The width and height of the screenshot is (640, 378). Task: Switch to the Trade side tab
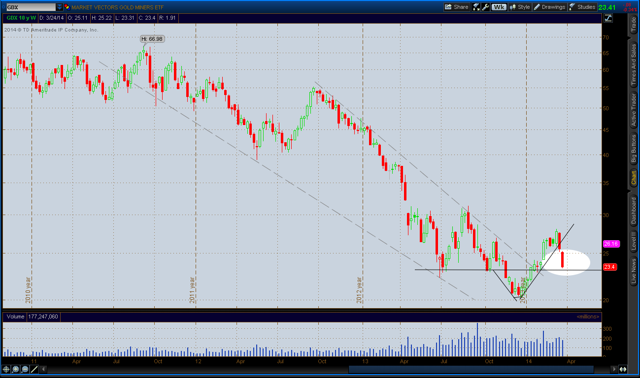633,25
